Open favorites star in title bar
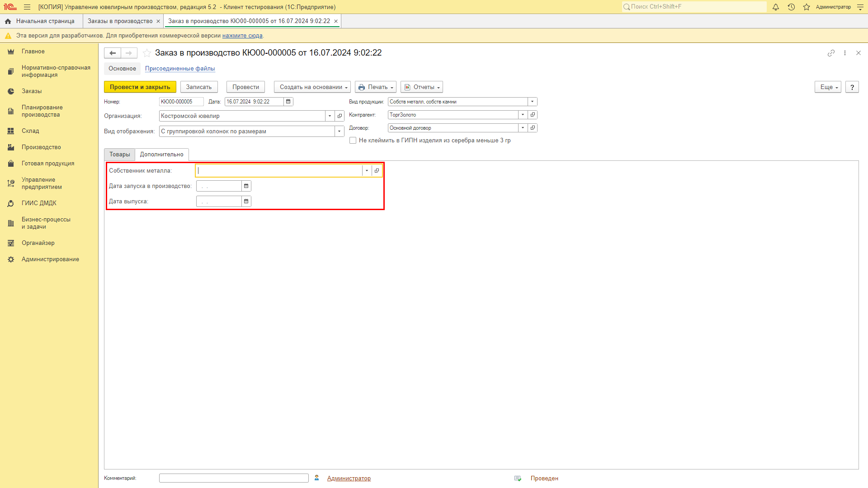868x488 pixels. point(807,7)
